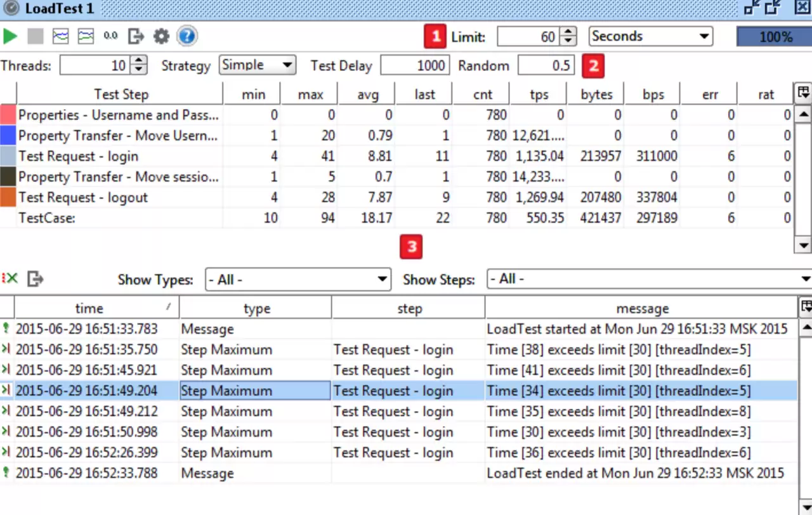Click the orange Test Request - logout swatch
Screen dimensions: 812x515
[x=8, y=197]
